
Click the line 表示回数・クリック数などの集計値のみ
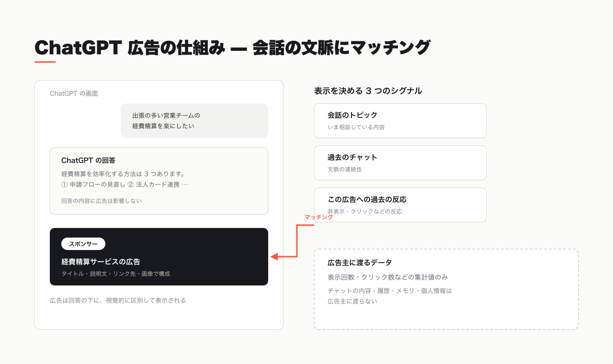click(x=388, y=277)
